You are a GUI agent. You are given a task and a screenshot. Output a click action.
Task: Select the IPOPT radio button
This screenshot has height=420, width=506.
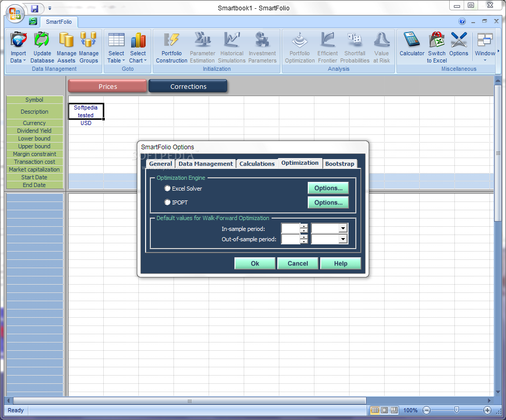point(167,202)
